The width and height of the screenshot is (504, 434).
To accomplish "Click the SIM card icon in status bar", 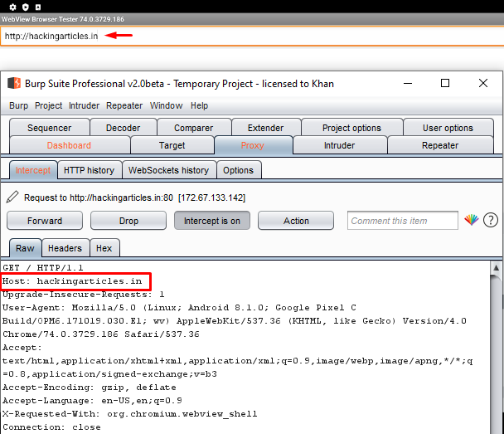I will click(38, 7).
